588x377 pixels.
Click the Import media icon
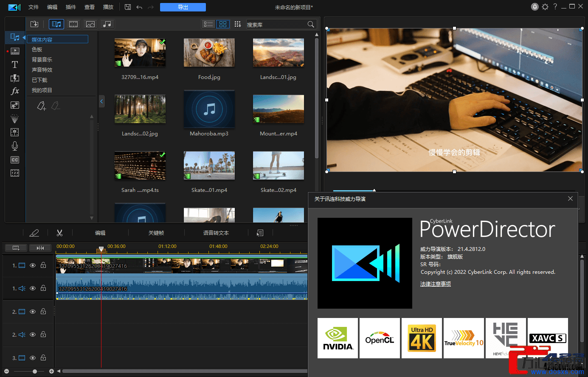pos(34,24)
